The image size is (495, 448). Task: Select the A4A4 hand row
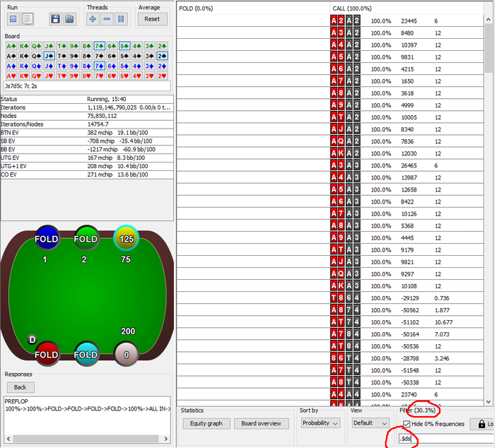pyautogui.click(x=407, y=394)
